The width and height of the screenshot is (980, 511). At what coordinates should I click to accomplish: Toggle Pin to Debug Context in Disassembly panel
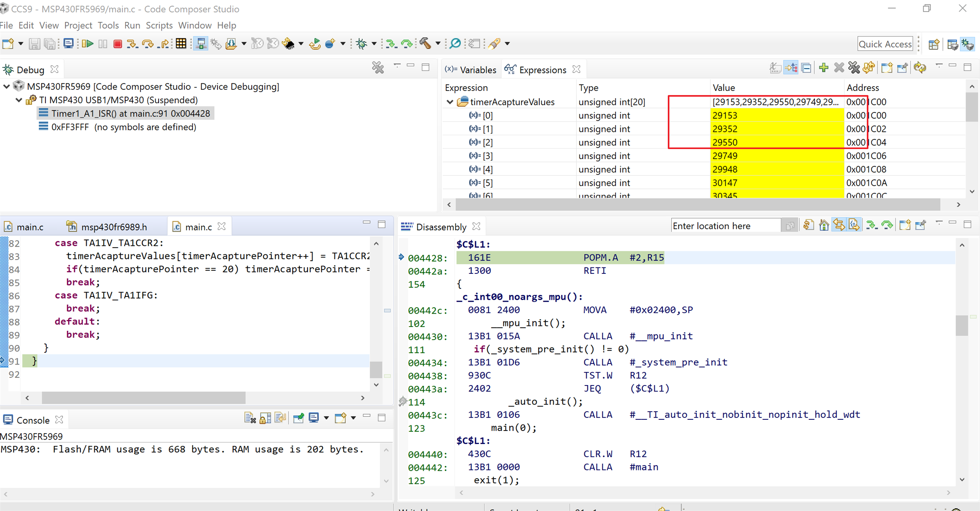(x=920, y=226)
